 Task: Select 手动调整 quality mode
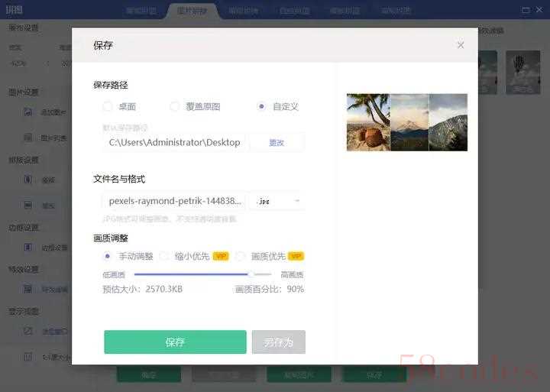[x=108, y=256]
